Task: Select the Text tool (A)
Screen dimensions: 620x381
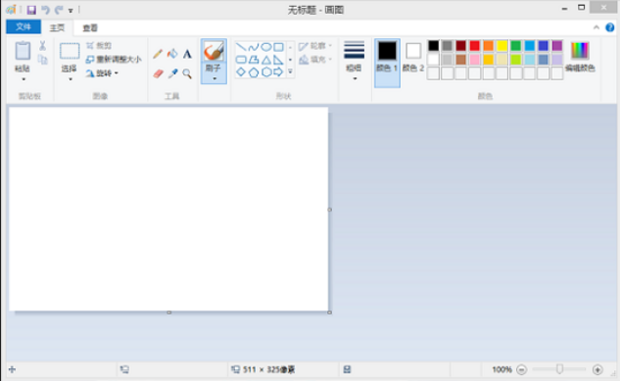Action: [187, 54]
